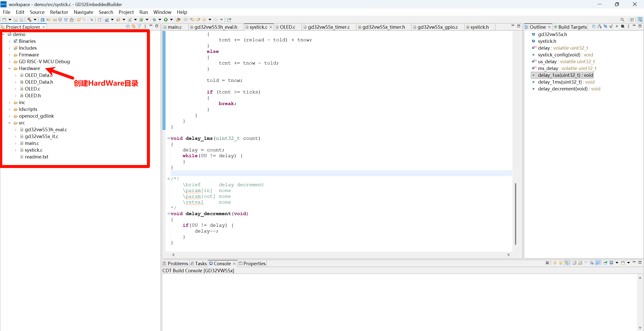The image size is (644, 331).
Task: Click the hammer Build icon in toolbar
Action: 29,20
